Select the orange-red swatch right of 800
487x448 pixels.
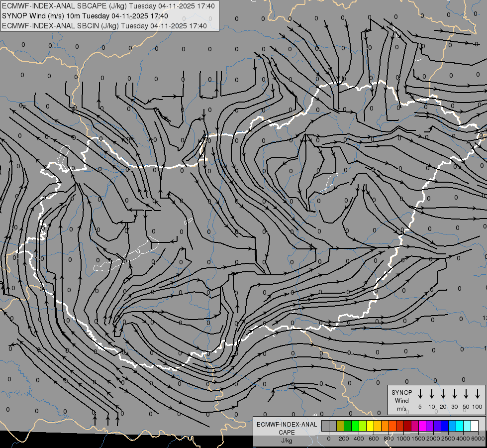pos(393,426)
